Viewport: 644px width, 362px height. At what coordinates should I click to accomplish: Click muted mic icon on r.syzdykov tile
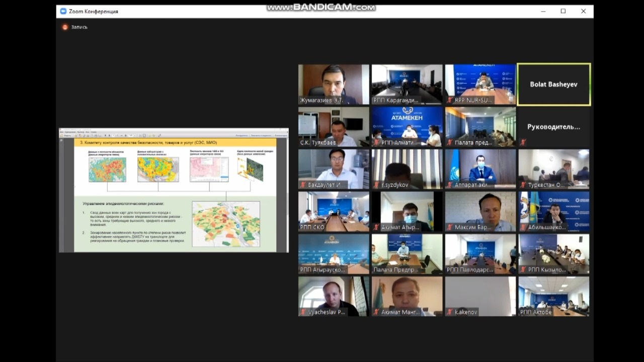click(376, 185)
